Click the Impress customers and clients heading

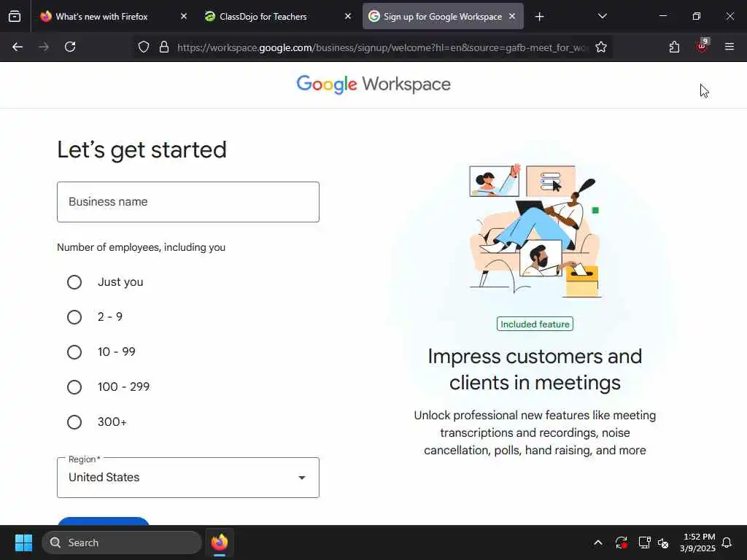pos(535,370)
